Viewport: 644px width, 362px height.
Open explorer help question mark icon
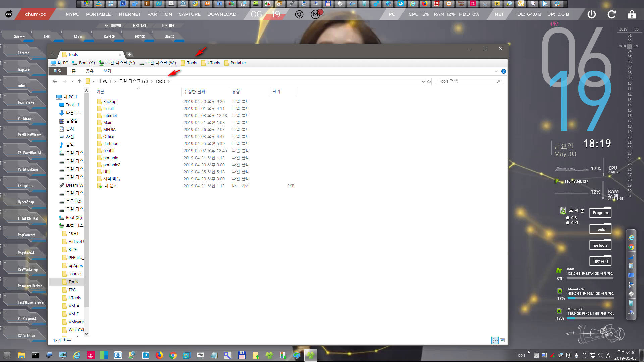coord(503,71)
